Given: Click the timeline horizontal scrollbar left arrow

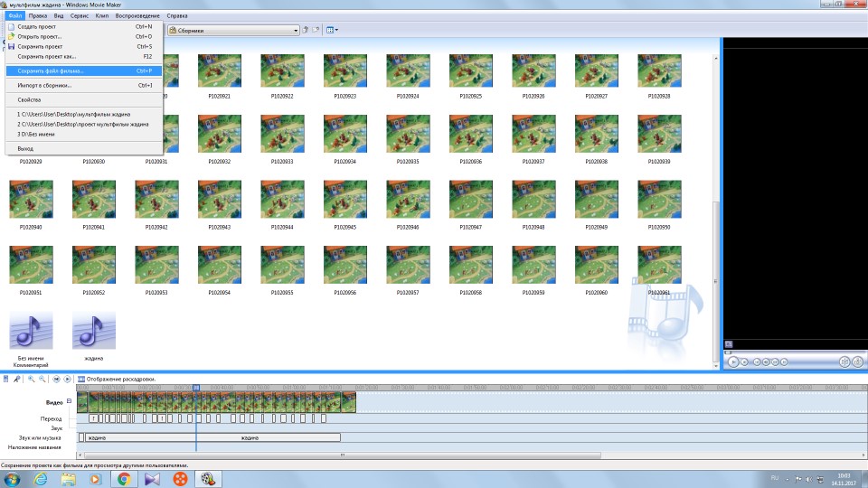Looking at the screenshot, I should pos(80,455).
